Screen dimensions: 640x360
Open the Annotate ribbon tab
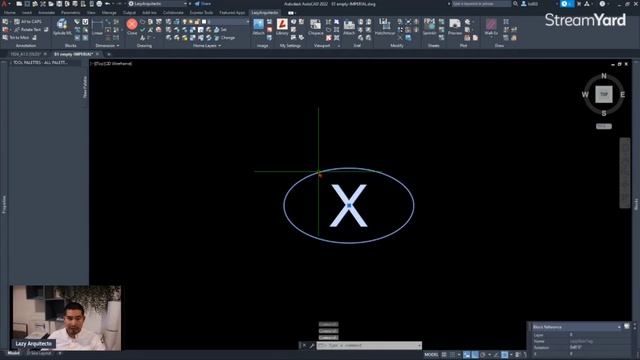click(46, 13)
